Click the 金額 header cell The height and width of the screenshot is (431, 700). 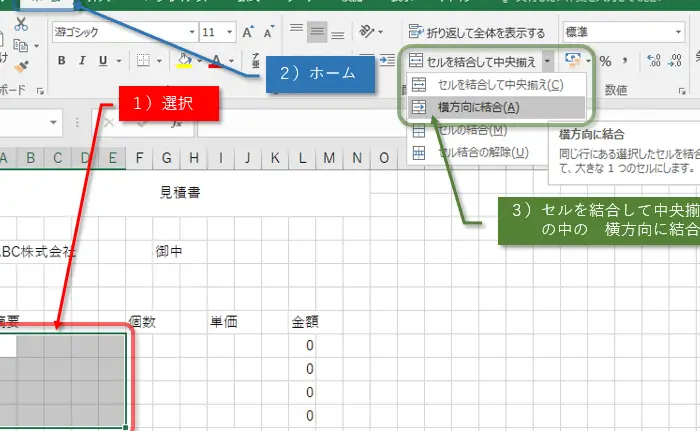click(x=305, y=322)
